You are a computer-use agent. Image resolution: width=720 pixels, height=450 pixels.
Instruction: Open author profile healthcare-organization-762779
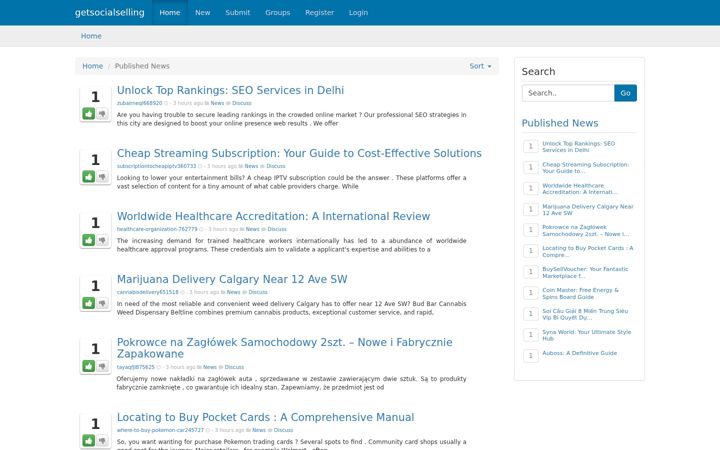tap(157, 229)
